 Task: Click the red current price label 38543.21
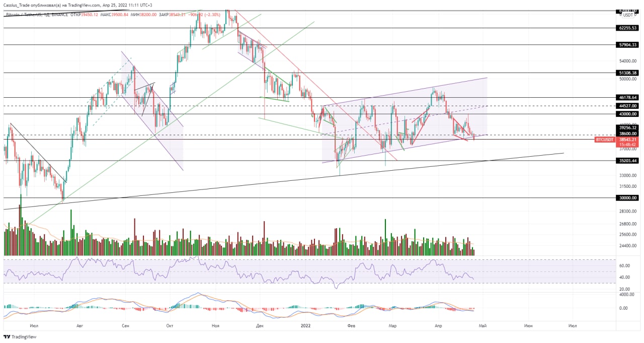pyautogui.click(x=628, y=140)
